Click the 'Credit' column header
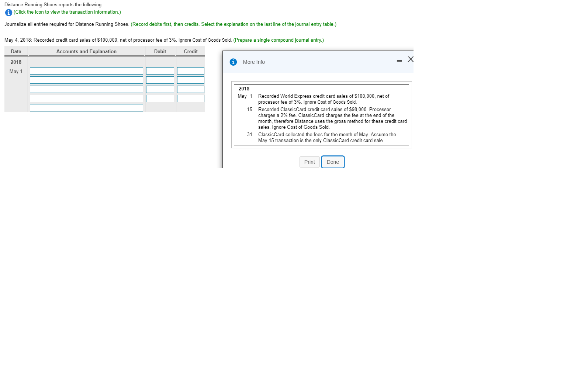 point(191,51)
